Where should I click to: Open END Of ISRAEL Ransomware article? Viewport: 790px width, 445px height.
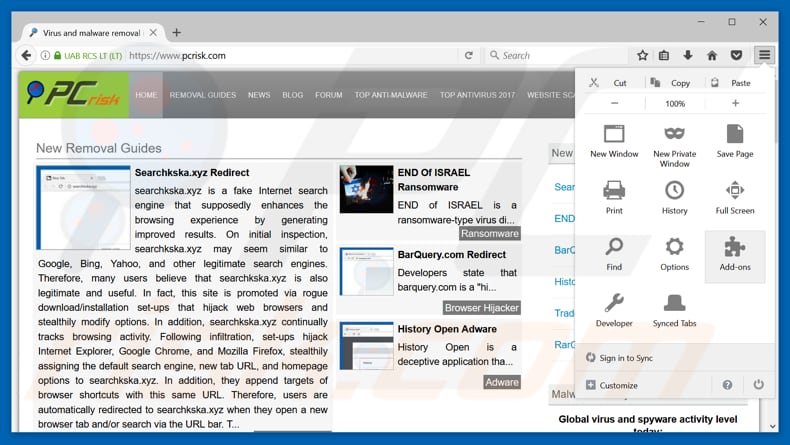click(x=434, y=179)
